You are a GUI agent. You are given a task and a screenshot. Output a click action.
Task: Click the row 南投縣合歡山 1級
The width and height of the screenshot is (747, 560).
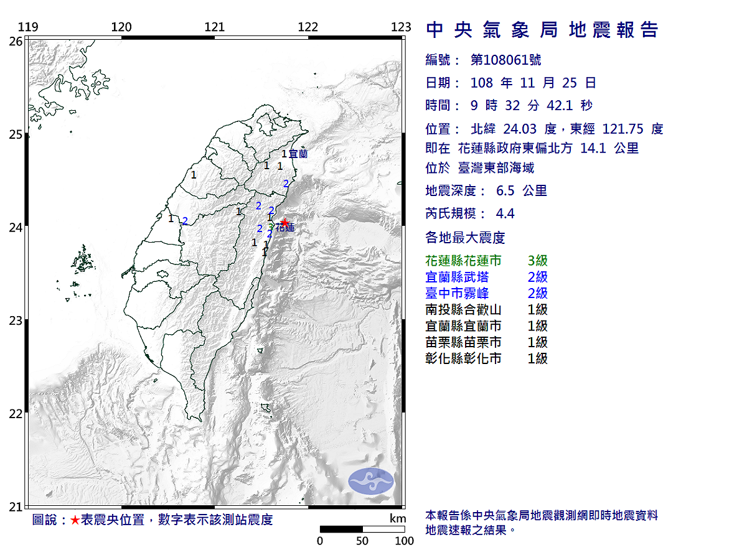[x=487, y=309]
